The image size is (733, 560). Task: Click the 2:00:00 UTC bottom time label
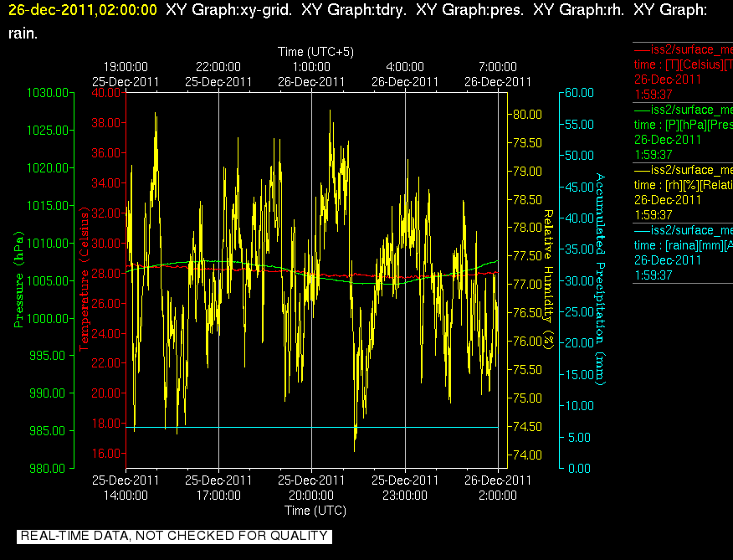tap(498, 496)
